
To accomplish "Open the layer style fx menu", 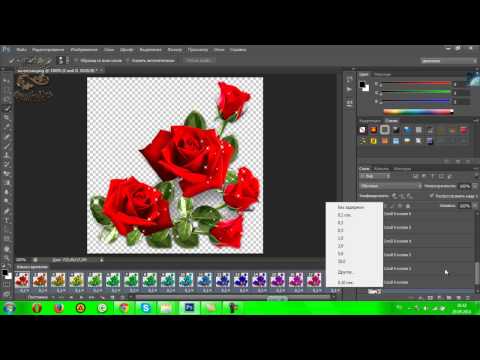I will coord(421,297).
